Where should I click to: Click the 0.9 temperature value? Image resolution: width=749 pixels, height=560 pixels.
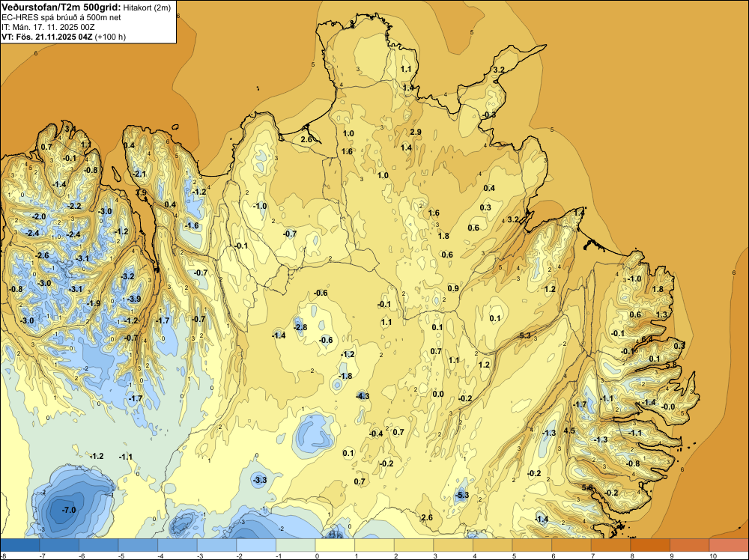click(453, 288)
